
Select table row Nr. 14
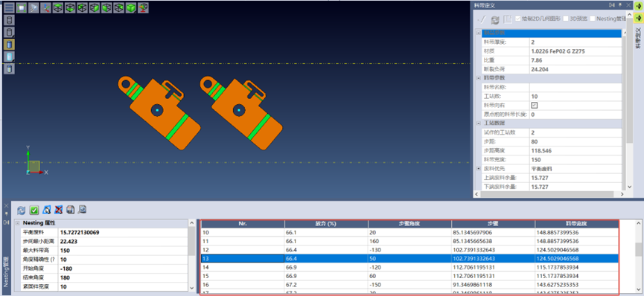410,267
